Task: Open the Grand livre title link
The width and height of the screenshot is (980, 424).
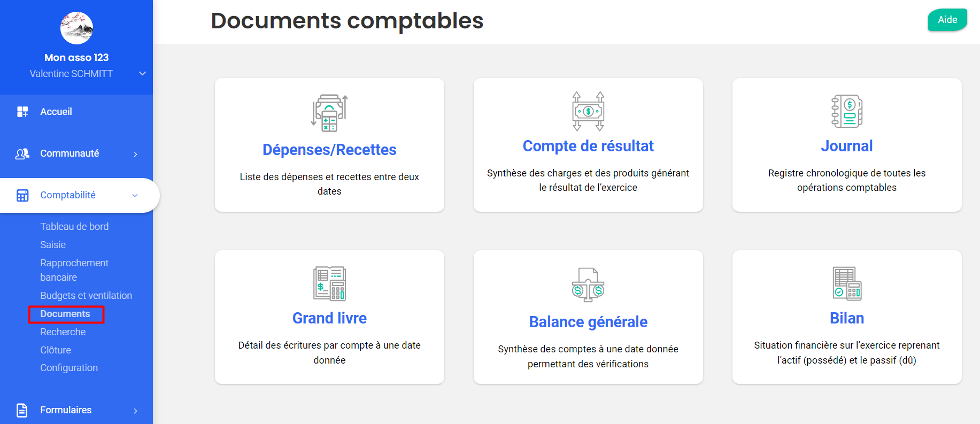Action: tap(329, 318)
